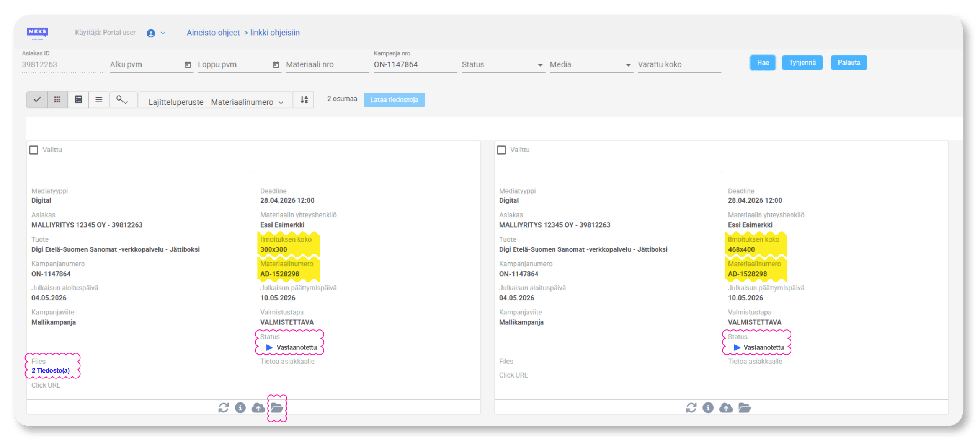The height and width of the screenshot is (443, 980).
Task: Check Valittu box on right card
Action: tap(501, 150)
